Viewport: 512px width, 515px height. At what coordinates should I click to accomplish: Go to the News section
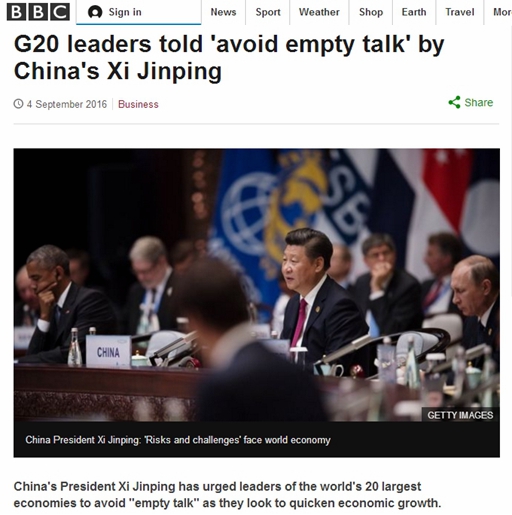(223, 12)
